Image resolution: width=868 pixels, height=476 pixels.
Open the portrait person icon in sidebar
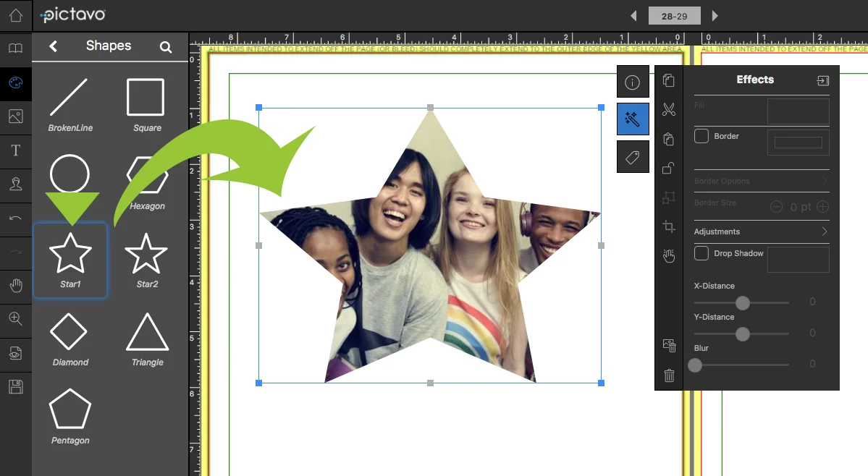click(15, 184)
